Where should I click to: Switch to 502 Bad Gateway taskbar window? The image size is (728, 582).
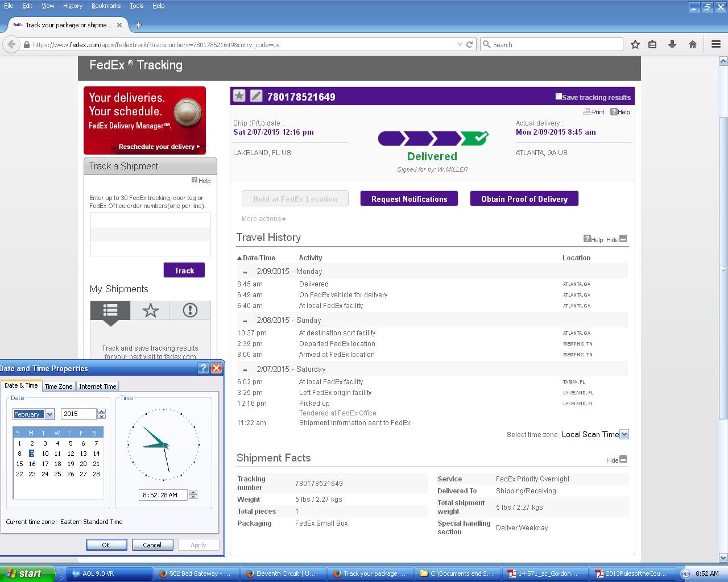coord(196,573)
